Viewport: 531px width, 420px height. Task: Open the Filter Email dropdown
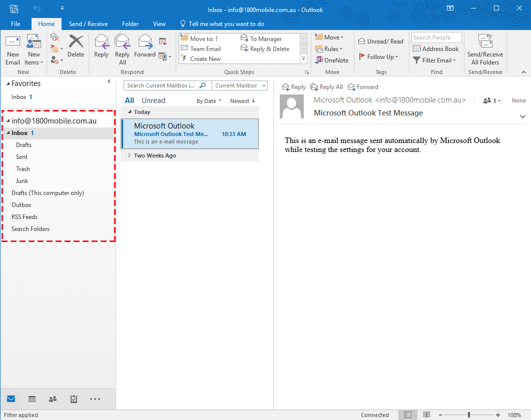point(434,60)
